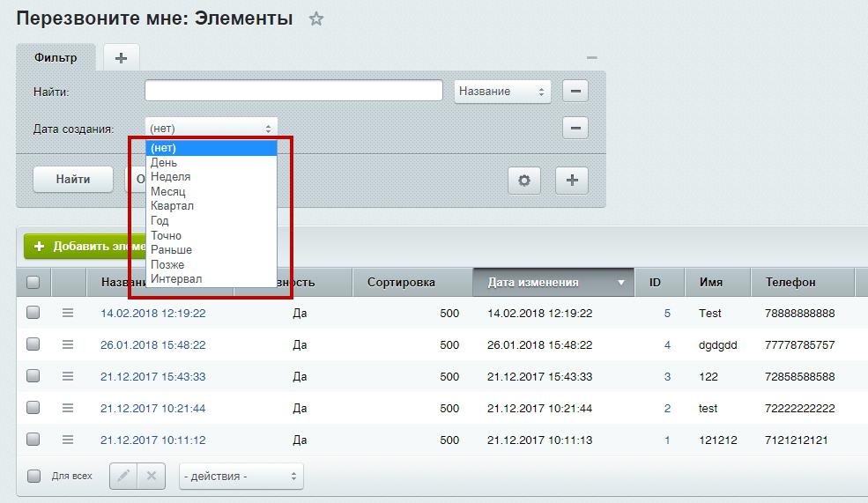Open row menu for 21.12.2017 15:43:33

click(68, 376)
